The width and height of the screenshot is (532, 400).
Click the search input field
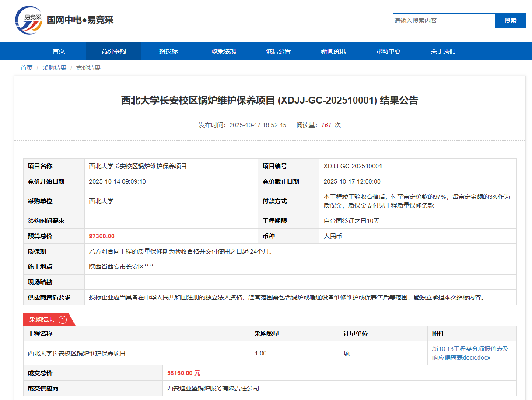pos(444,21)
